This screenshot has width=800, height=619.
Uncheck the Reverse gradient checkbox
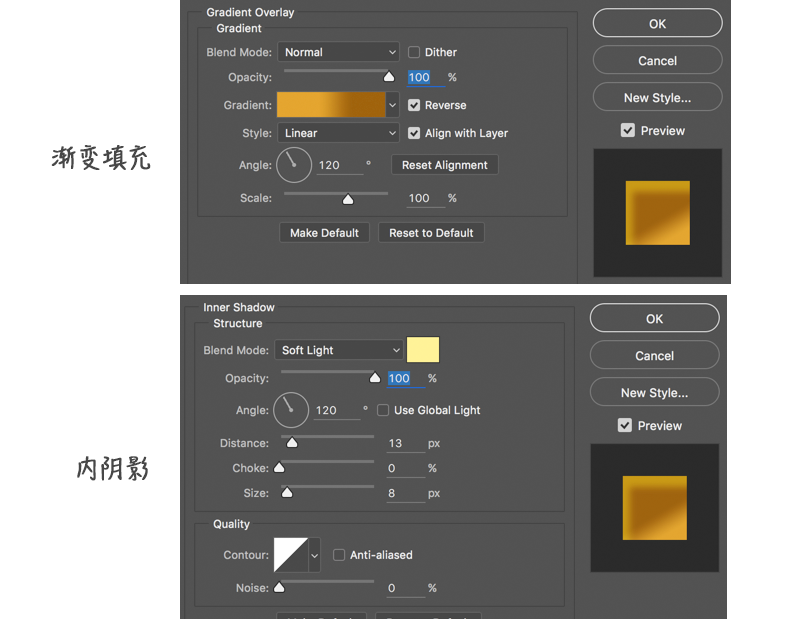coord(415,105)
